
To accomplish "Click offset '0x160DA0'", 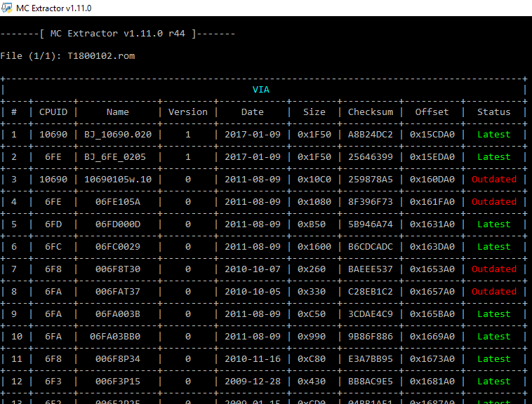I will click(432, 180).
